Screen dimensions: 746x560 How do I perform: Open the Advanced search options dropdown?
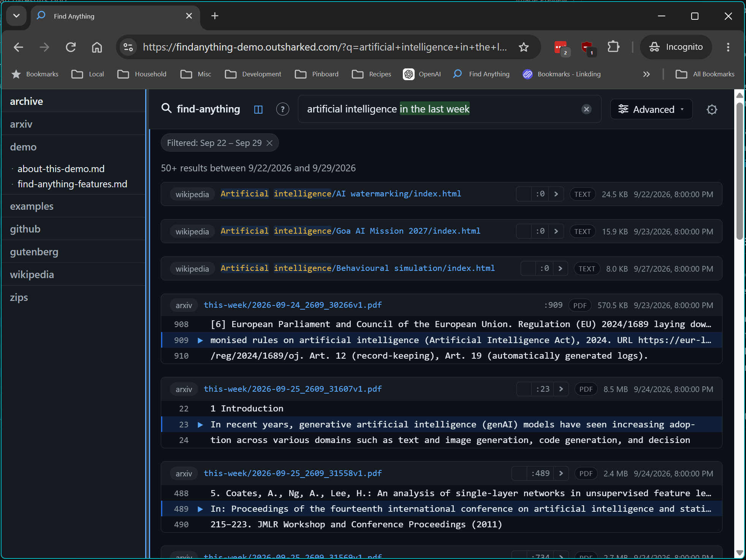(651, 109)
